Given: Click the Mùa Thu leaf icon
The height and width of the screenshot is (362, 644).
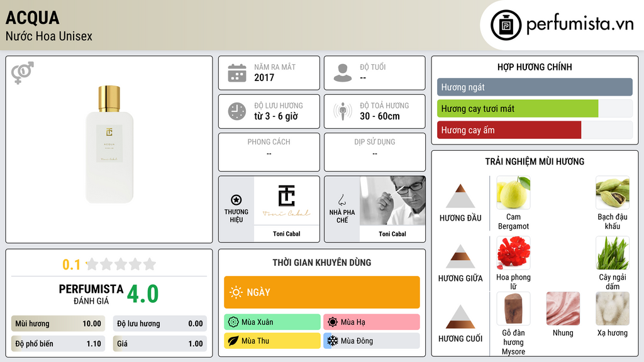Looking at the screenshot, I should point(233,341).
